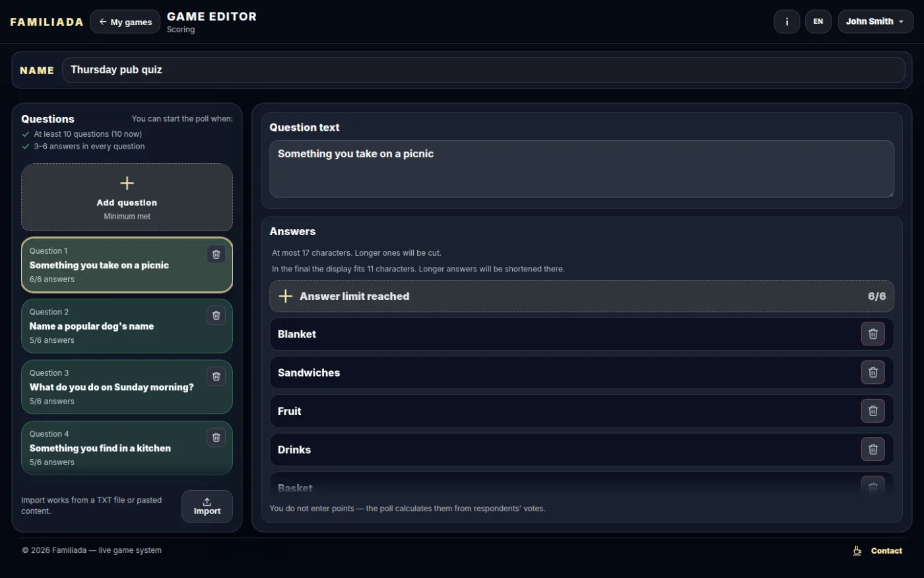The width and height of the screenshot is (924, 578).
Task: Select Question 2 in the list
Action: [127, 326]
